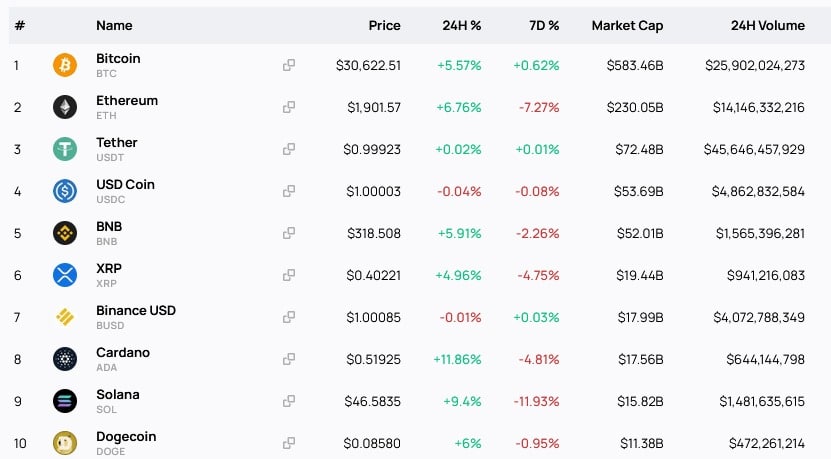This screenshot has height=459, width=831.
Task: Click the Binance USD price $1.00085
Action: coord(374,317)
